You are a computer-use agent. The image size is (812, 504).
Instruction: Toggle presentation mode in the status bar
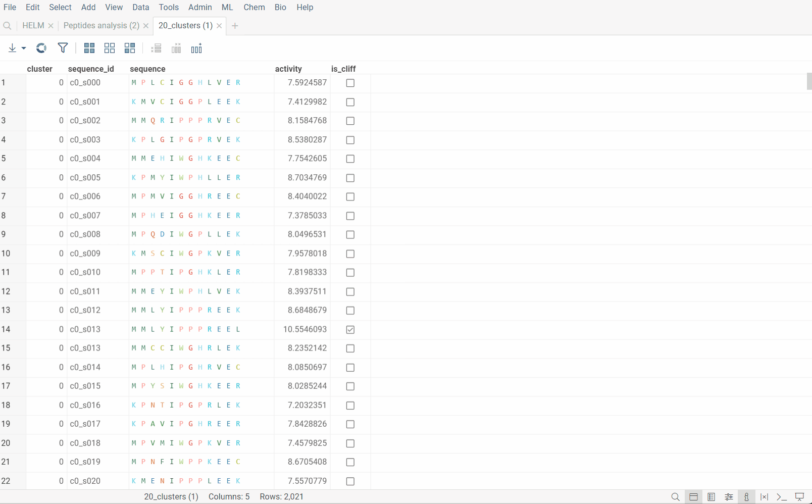(x=799, y=497)
